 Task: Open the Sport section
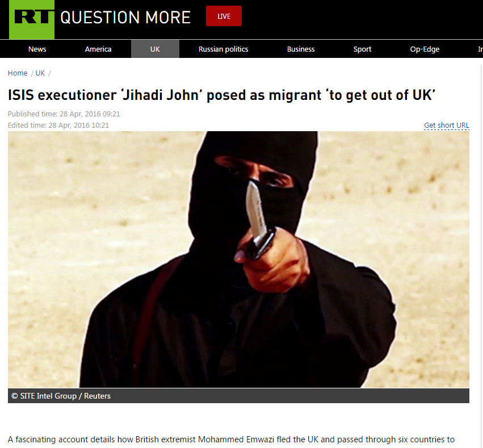[x=362, y=49]
